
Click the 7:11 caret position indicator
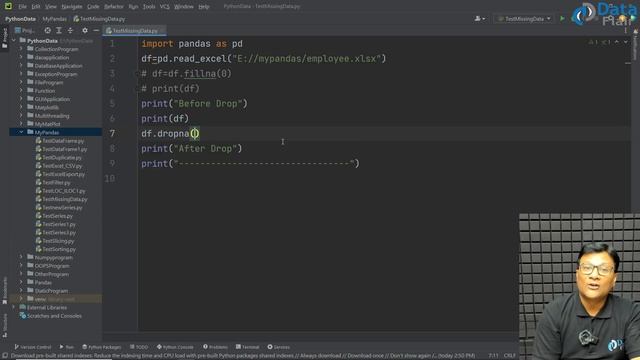[493, 356]
